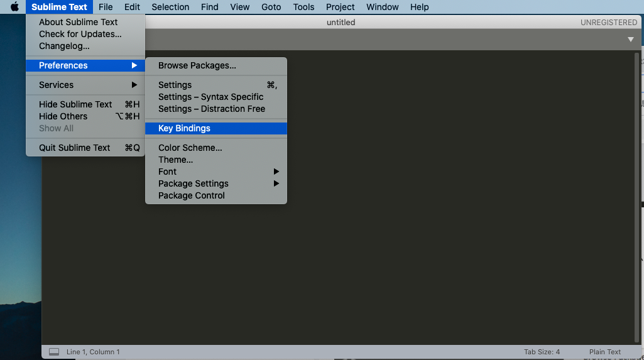Open the Selection menu
Screen dimensions: 644x360
170,7
